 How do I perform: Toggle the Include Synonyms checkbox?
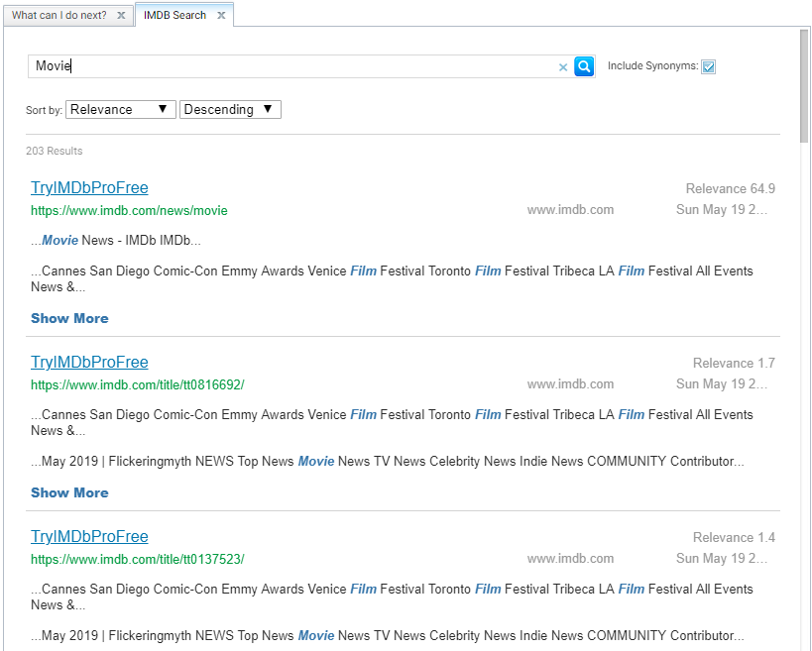[709, 66]
